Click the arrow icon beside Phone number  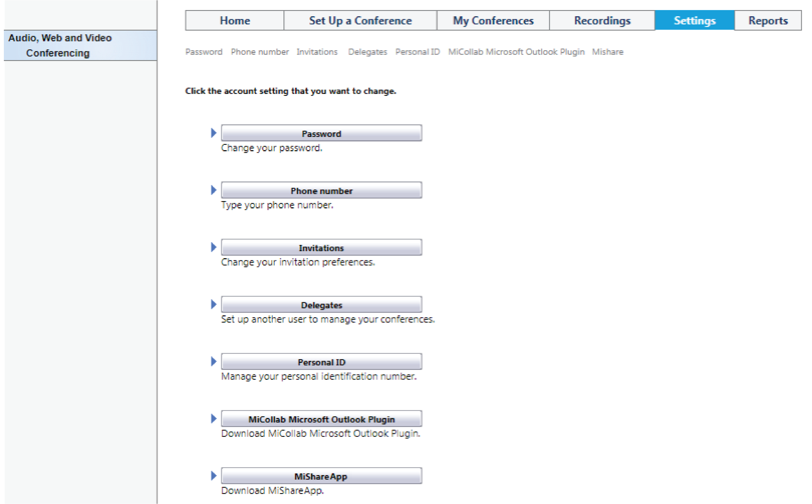tap(214, 190)
